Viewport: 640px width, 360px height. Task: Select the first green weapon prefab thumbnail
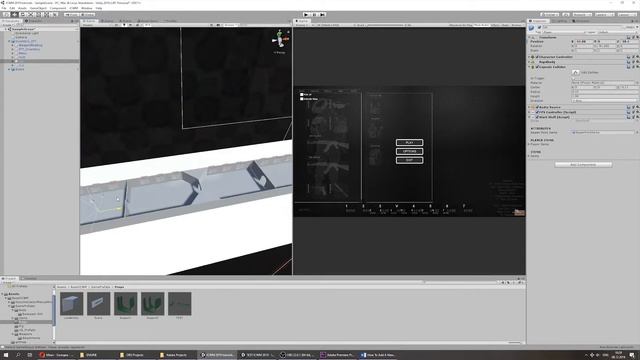coord(125,304)
